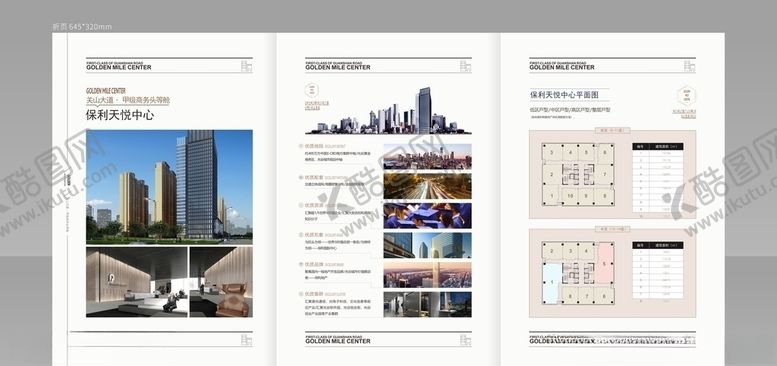Screen dimensions: 777x366
Task: Click the header logo on the left page
Action: [246, 66]
